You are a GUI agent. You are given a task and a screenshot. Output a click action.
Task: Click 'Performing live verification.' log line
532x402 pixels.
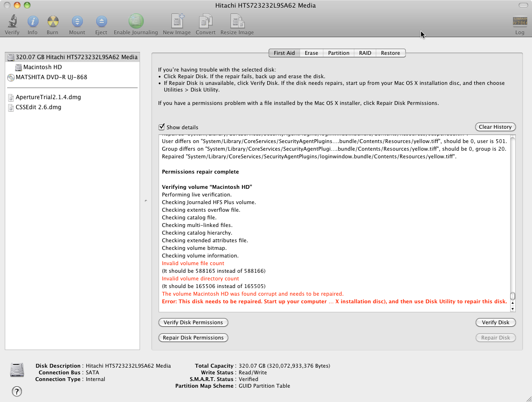coord(196,195)
